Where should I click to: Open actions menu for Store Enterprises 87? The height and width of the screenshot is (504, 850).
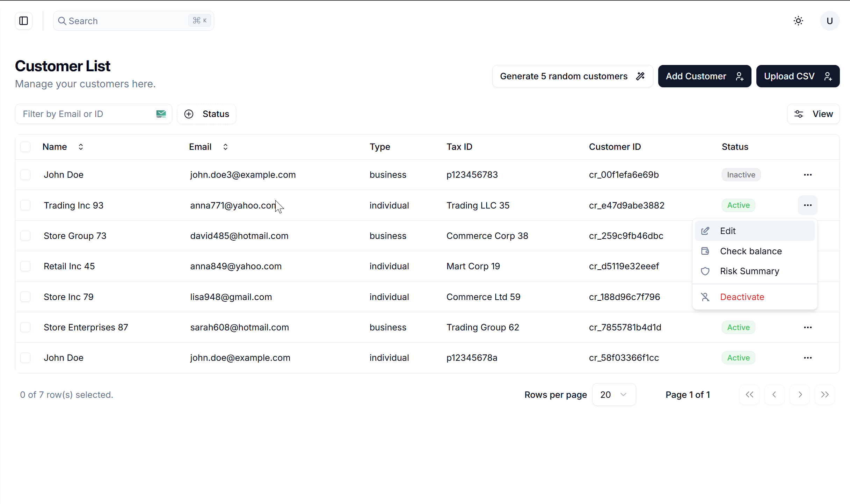807,327
